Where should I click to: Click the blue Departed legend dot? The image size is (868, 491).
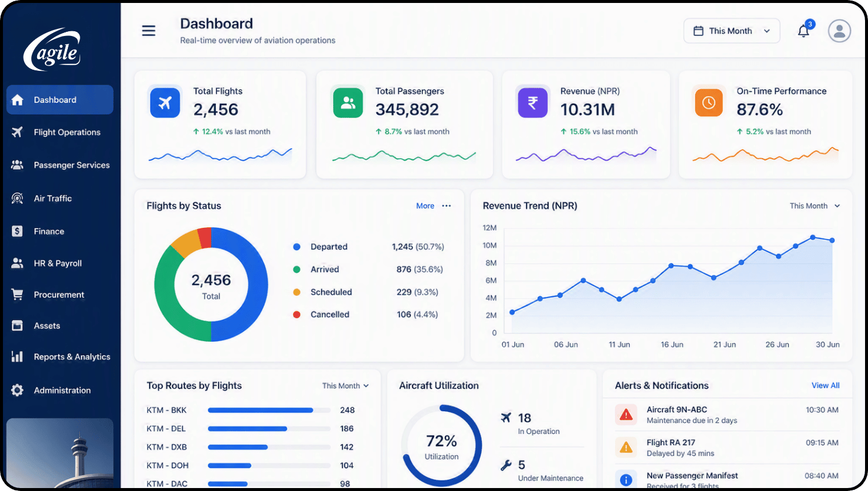[x=297, y=247]
